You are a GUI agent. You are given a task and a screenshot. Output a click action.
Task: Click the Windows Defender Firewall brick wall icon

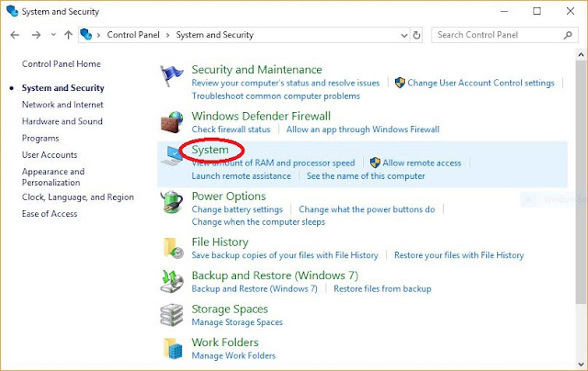[172, 122]
